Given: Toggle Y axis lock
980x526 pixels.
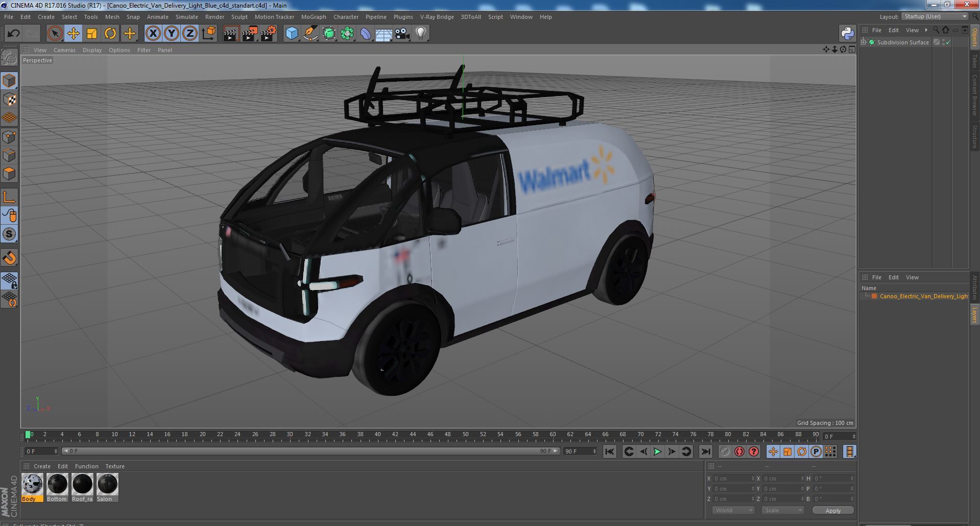Looking at the screenshot, I should (x=172, y=34).
